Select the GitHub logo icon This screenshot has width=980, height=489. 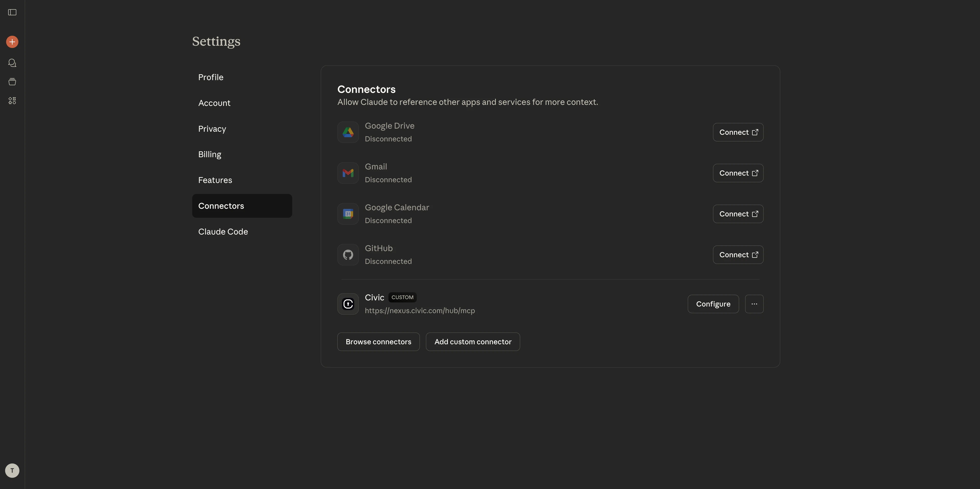tap(347, 255)
